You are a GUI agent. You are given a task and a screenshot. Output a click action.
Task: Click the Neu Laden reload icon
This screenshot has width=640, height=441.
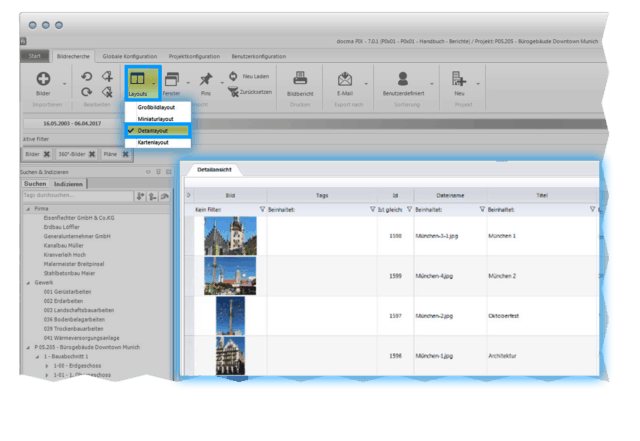point(233,76)
